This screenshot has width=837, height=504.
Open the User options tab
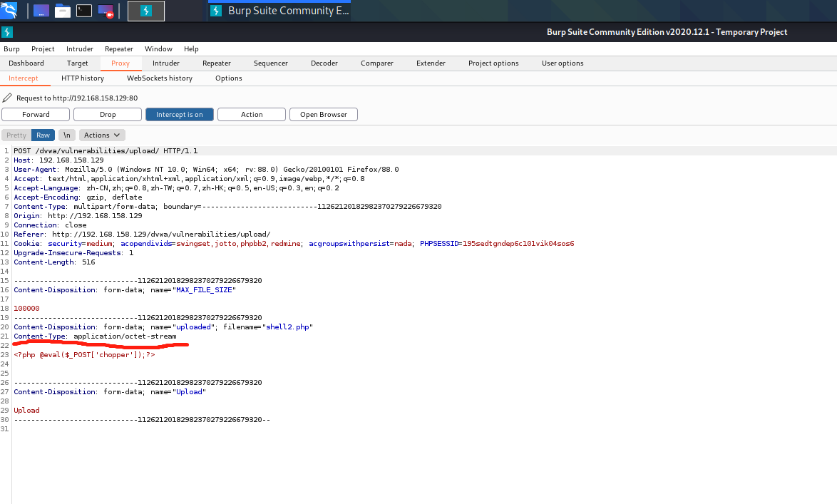tap(563, 63)
